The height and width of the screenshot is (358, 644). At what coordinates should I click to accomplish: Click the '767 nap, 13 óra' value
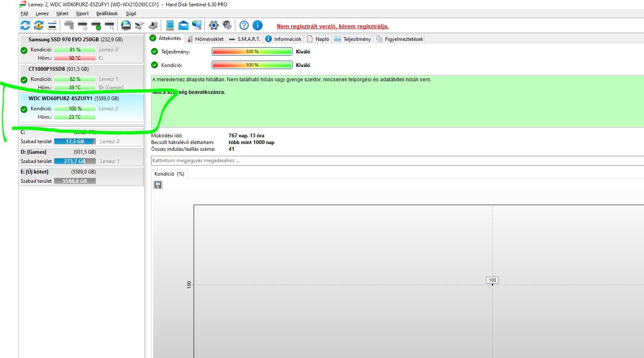click(246, 136)
